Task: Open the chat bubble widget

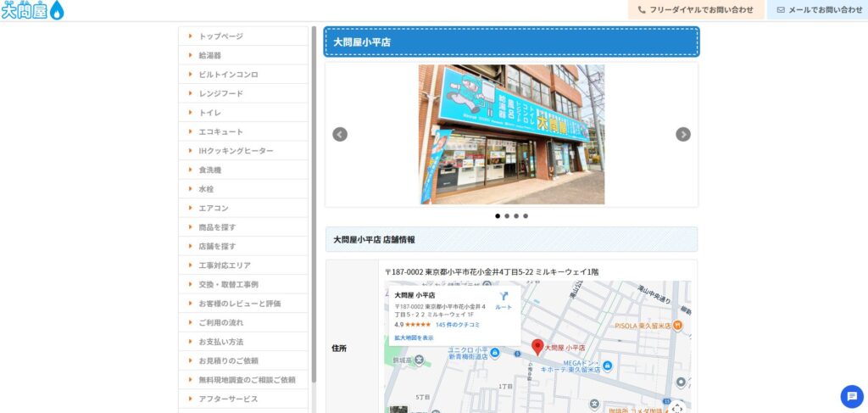Action: (x=851, y=396)
